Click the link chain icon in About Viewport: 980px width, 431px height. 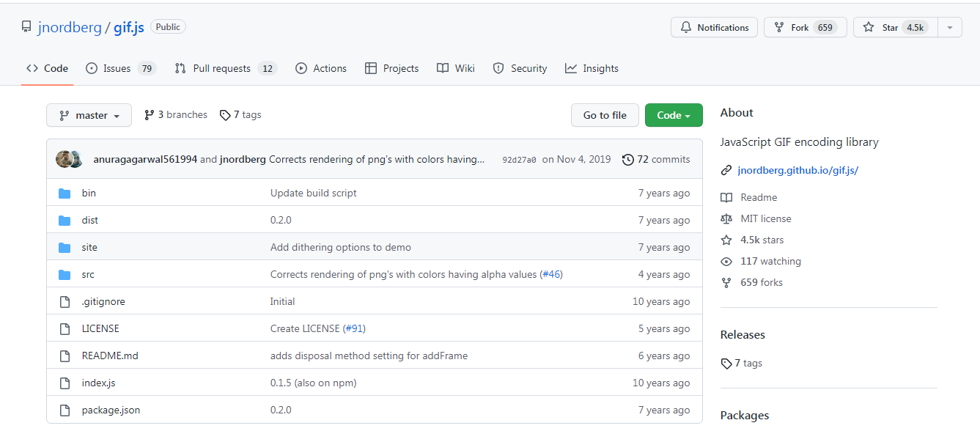tap(726, 171)
